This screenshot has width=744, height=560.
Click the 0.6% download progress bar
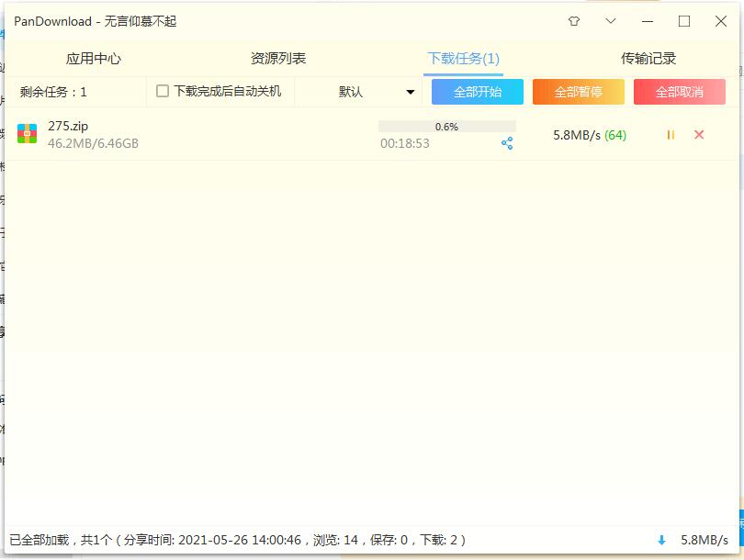(446, 127)
